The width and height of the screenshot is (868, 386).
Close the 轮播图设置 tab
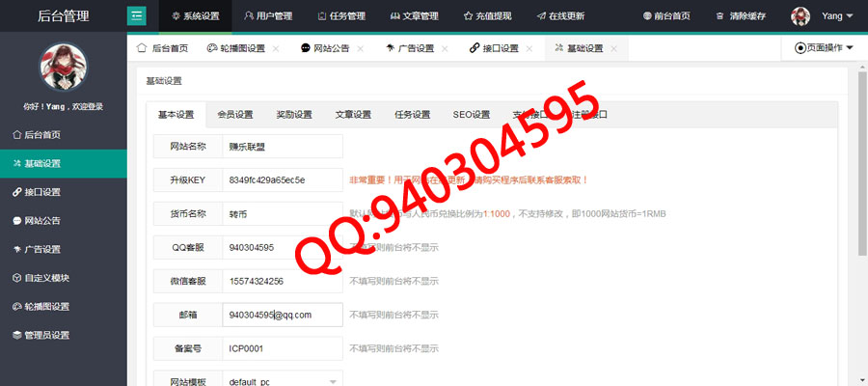coord(276,48)
